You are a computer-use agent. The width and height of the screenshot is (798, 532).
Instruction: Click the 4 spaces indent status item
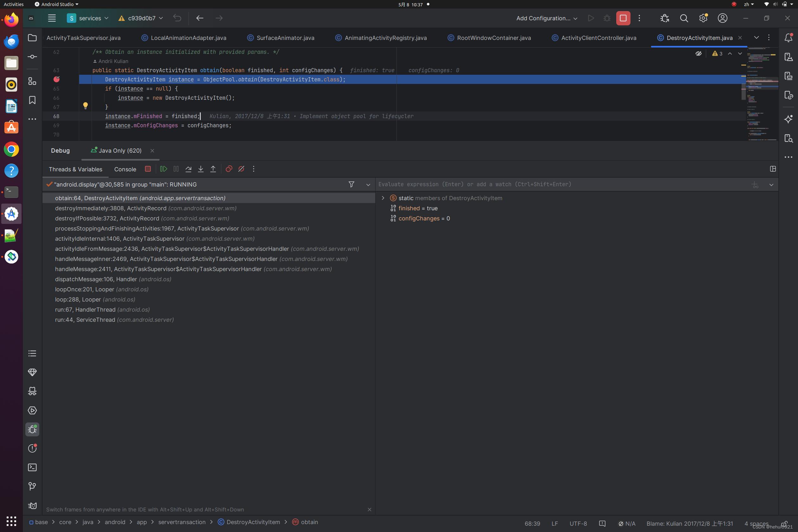coord(756,523)
